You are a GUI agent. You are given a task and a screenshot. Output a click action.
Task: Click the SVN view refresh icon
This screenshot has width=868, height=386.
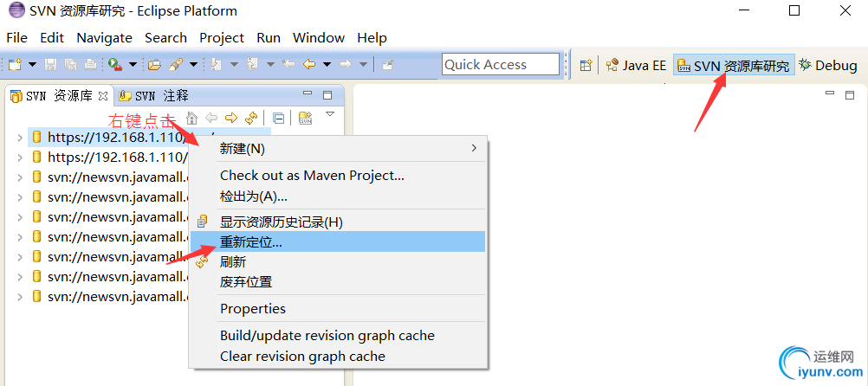(x=251, y=117)
